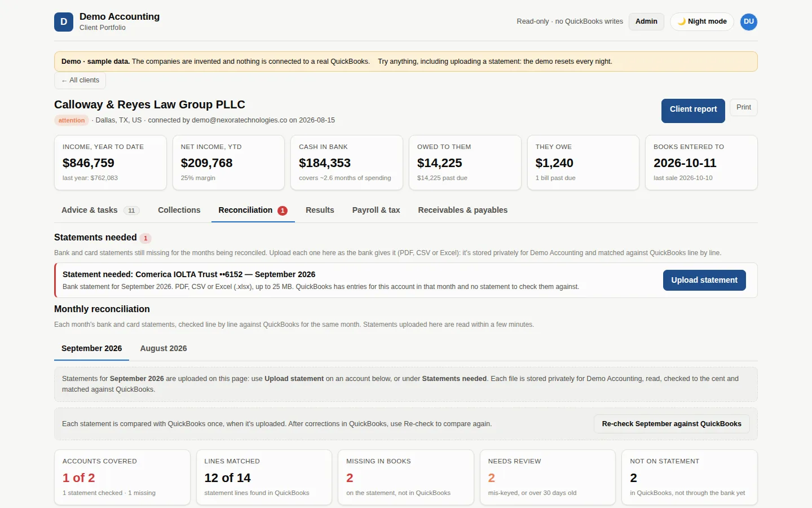Screen dimensions: 812x508
Task: Click the They Owe card
Action: 583,163
